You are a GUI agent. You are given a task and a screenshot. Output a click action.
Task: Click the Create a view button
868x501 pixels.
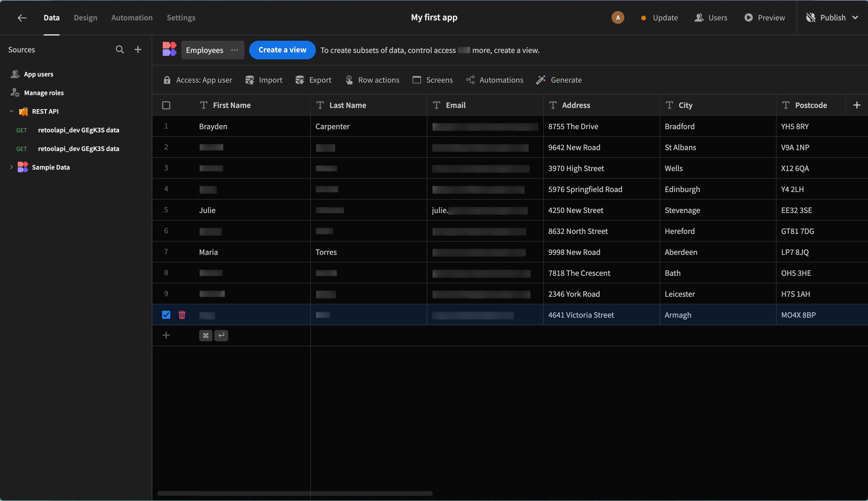282,50
